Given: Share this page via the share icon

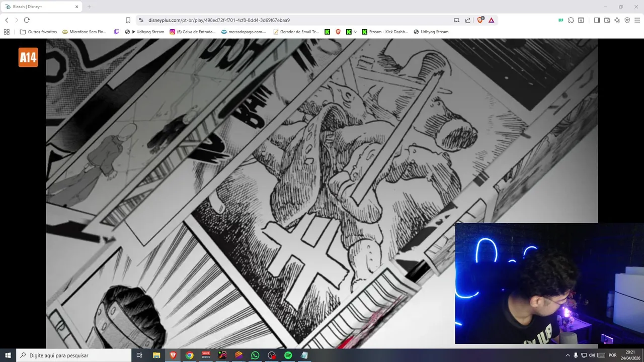Looking at the screenshot, I should point(468,20).
